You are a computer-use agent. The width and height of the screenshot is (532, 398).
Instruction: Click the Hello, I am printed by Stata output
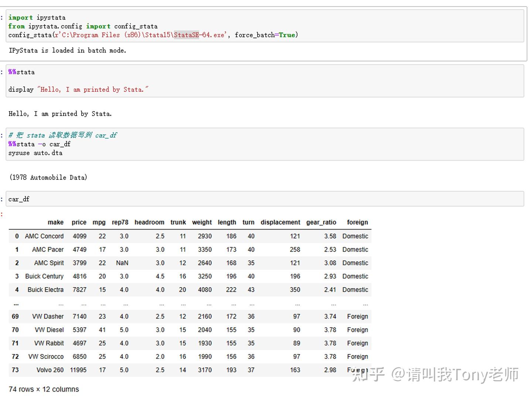pos(60,113)
